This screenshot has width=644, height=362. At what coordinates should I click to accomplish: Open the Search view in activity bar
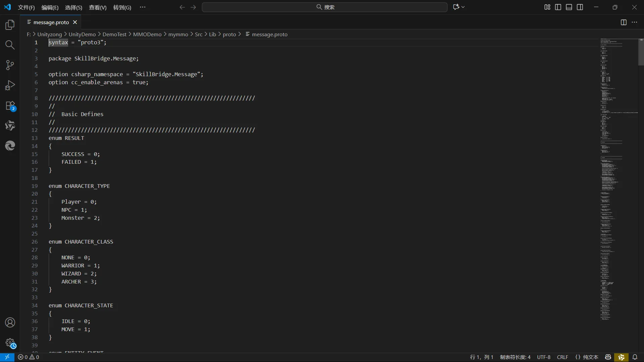10,45
